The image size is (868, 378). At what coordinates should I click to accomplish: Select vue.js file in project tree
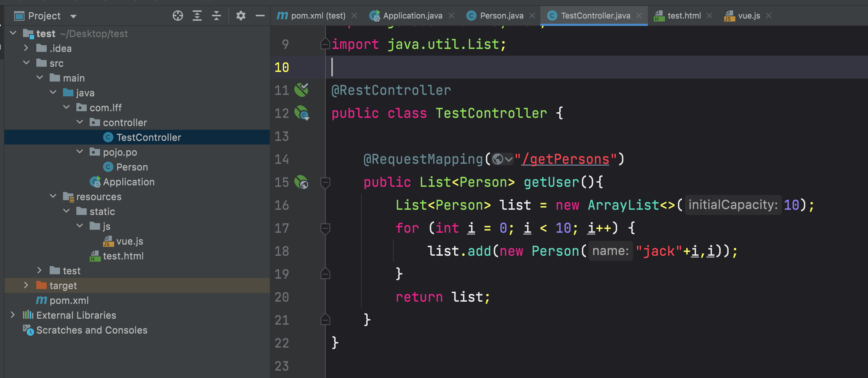137,241
